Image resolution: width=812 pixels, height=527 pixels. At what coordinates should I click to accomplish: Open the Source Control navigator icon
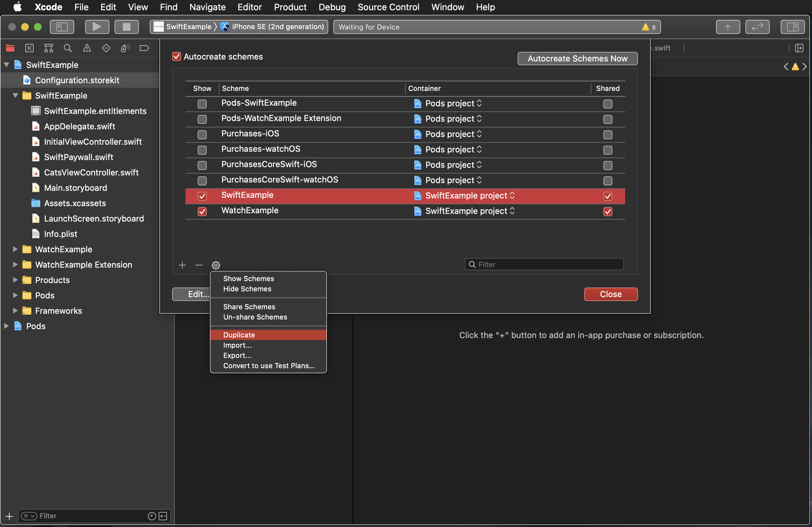pos(29,48)
